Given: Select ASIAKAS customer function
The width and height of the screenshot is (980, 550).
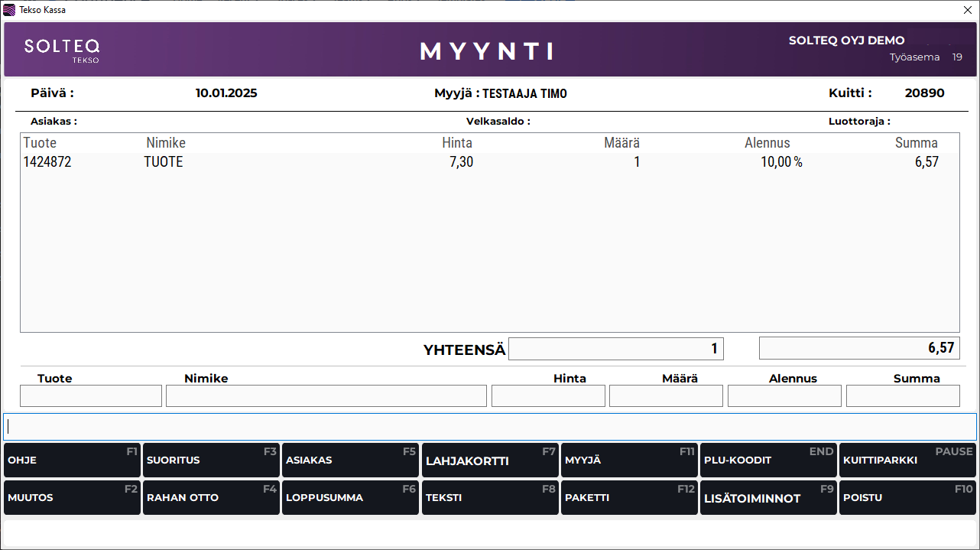Looking at the screenshot, I should click(350, 460).
